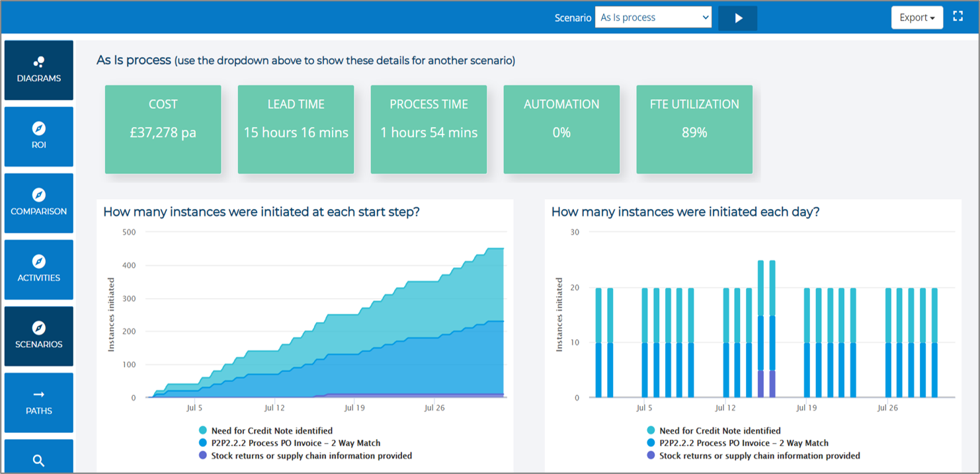Toggle Need for Credit Note series in start-step legend
Viewport: 980px width, 474px height.
tap(272, 430)
